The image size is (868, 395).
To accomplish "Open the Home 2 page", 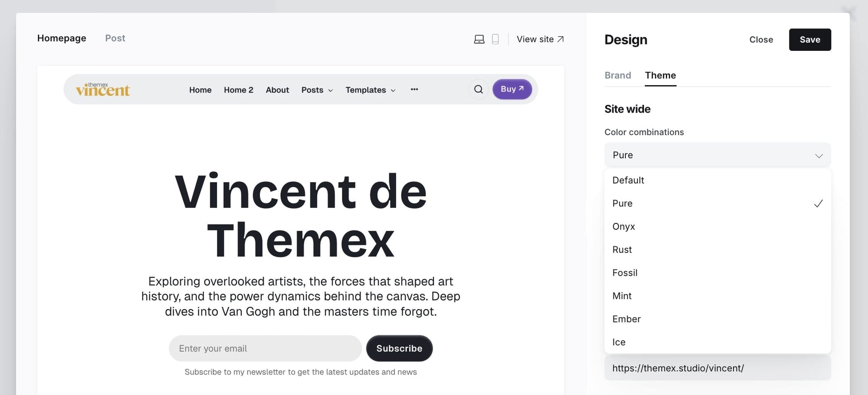I will point(238,90).
